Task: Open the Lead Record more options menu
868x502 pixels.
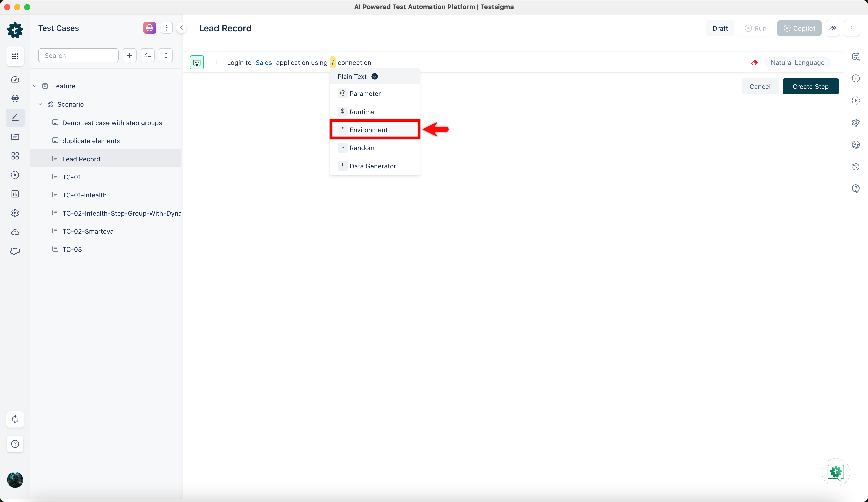Action: [x=852, y=28]
